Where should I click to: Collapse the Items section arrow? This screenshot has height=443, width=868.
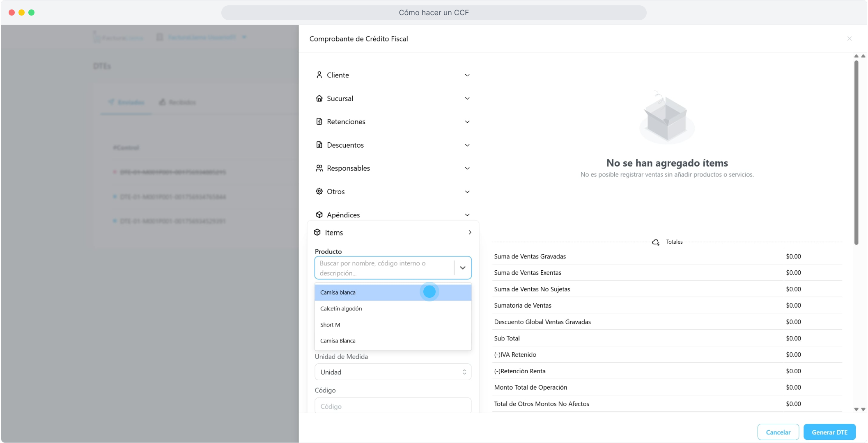coord(470,233)
